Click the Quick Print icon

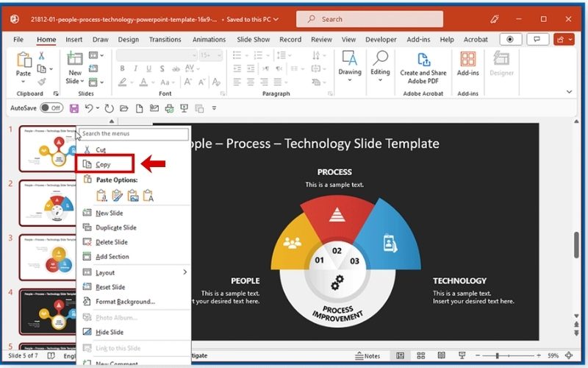pos(169,108)
